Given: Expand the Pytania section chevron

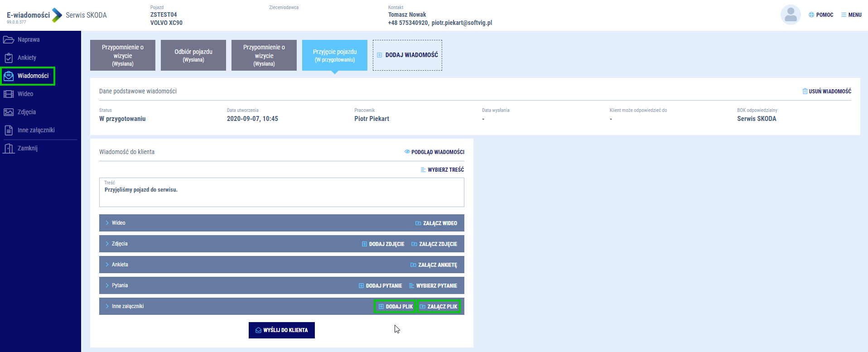Looking at the screenshot, I should click(x=107, y=285).
